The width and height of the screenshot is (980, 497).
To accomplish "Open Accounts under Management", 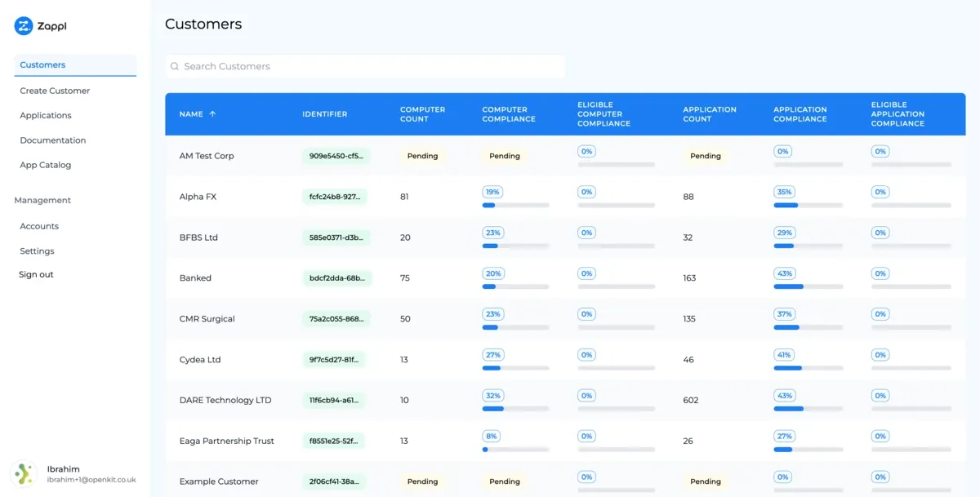I will tap(39, 226).
